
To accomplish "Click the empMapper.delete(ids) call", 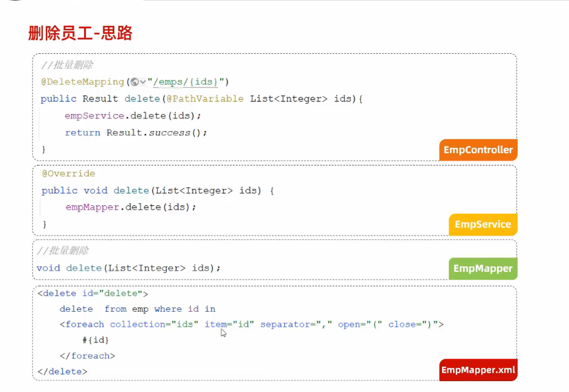I will tap(131, 207).
